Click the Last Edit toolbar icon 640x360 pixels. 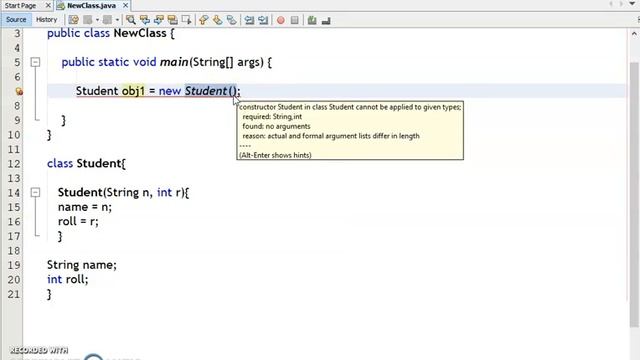[73, 20]
